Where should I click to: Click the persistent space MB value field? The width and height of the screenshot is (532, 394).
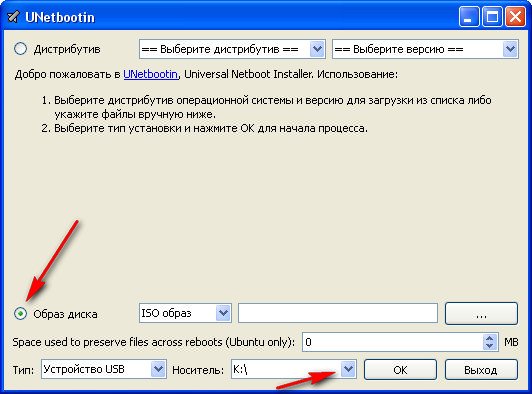[x=393, y=342]
